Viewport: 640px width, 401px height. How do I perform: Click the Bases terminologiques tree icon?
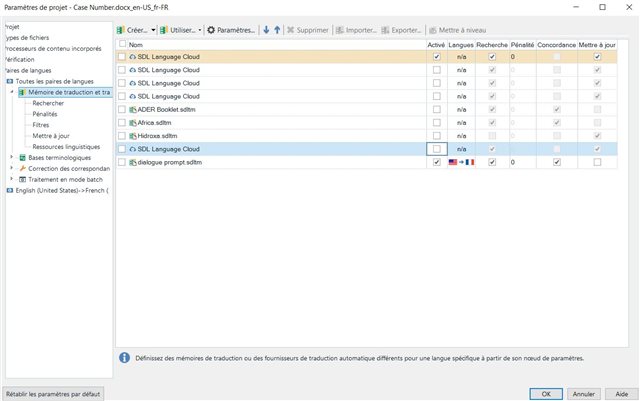[x=23, y=158]
